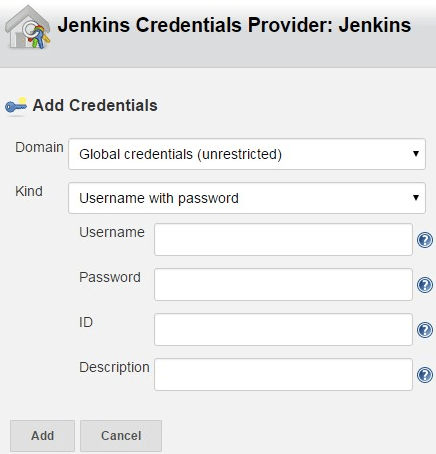Click the Add Credentials heading text
The width and height of the screenshot is (436, 454).
95,106
